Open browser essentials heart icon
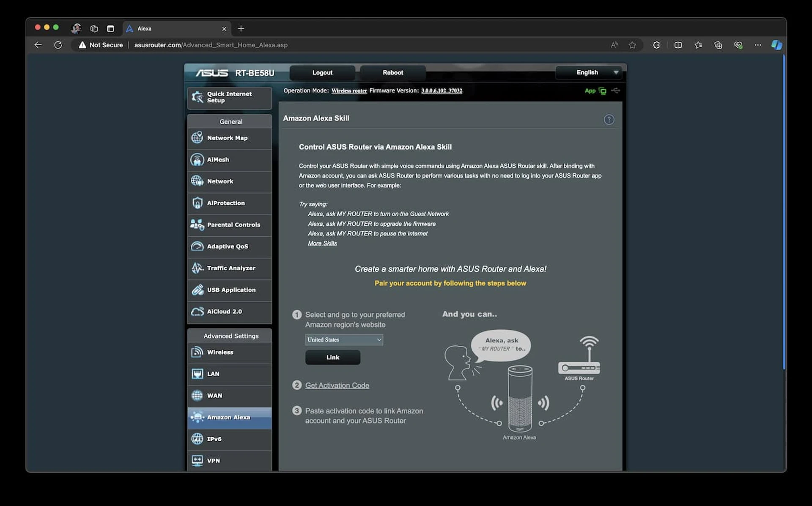812x506 pixels. point(738,45)
